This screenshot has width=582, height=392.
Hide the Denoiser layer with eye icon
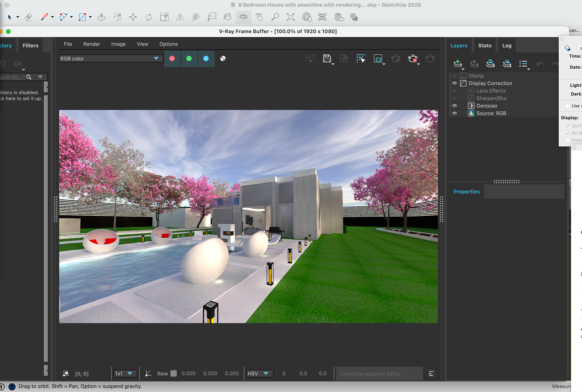coord(454,106)
